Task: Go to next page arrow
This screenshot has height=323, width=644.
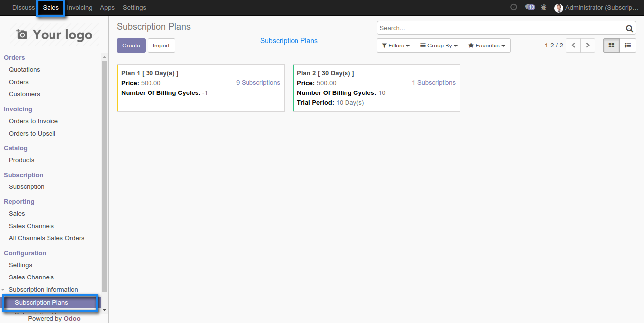Action: (x=588, y=46)
